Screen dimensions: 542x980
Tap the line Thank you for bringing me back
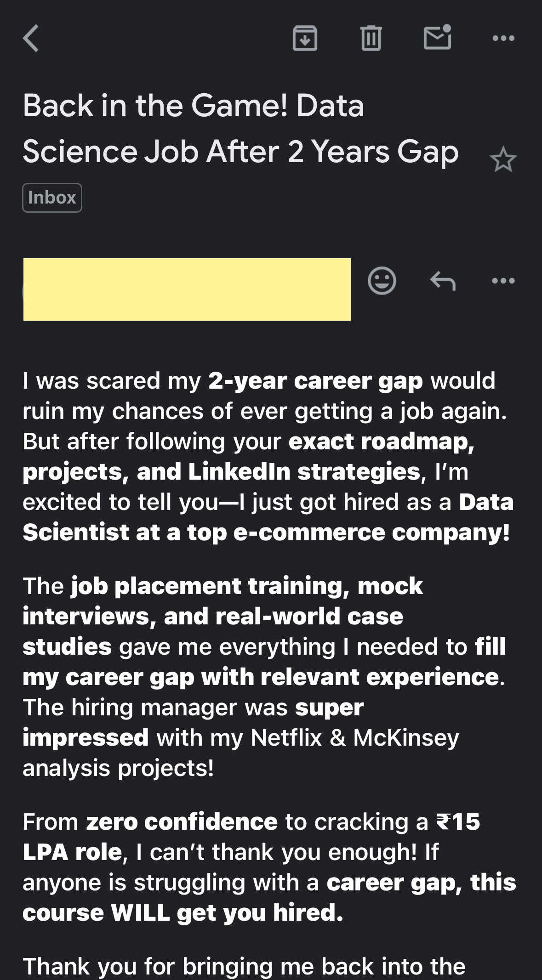(x=244, y=966)
